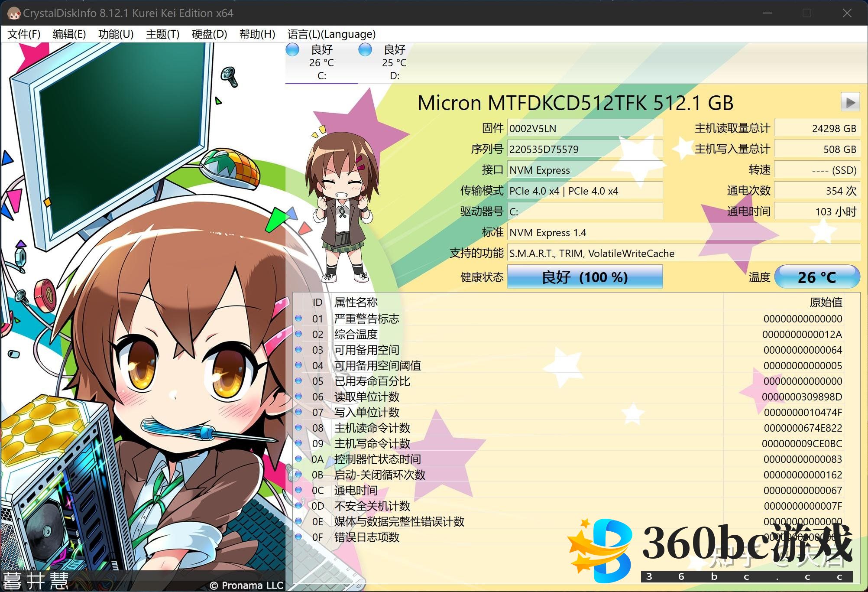Open the 文件(F) menu
This screenshot has height=592, width=868.
point(24,34)
